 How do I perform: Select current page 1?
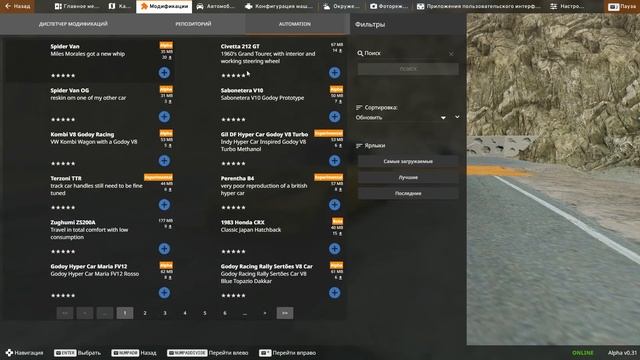[124, 313]
